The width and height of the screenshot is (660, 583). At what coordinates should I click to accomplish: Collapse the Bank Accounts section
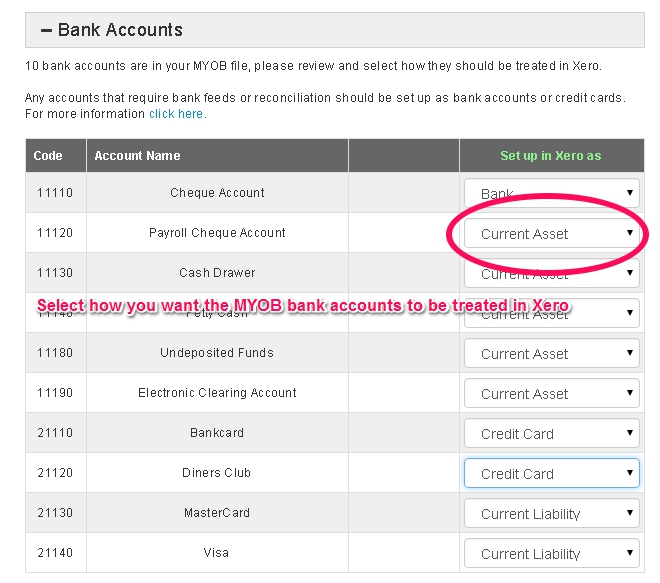click(x=46, y=30)
